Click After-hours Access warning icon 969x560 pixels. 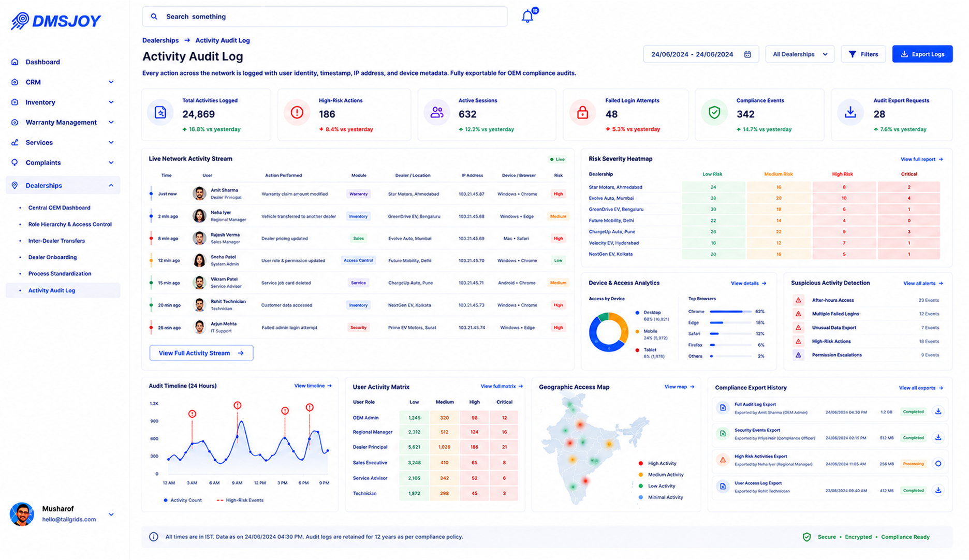coord(798,300)
